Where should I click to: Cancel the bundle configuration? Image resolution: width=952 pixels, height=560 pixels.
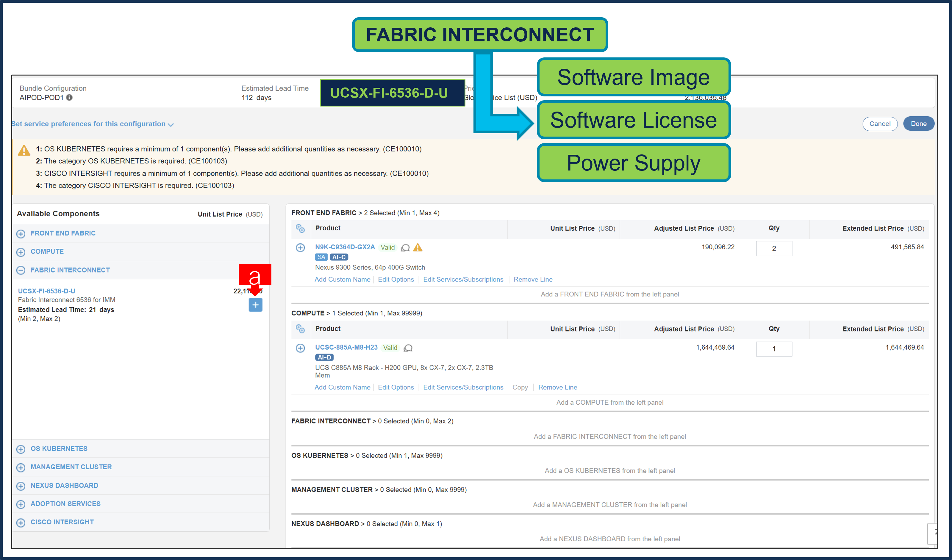880,124
